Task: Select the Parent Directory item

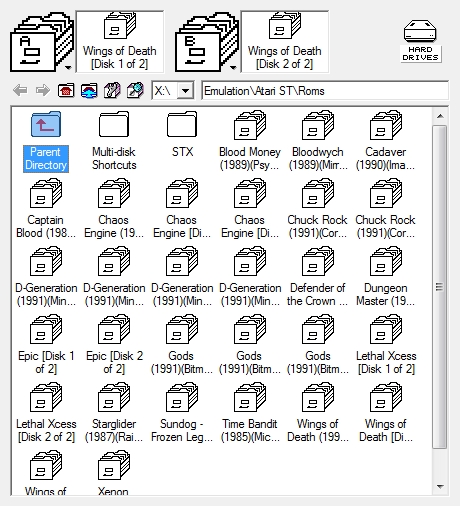Action: coord(46,142)
